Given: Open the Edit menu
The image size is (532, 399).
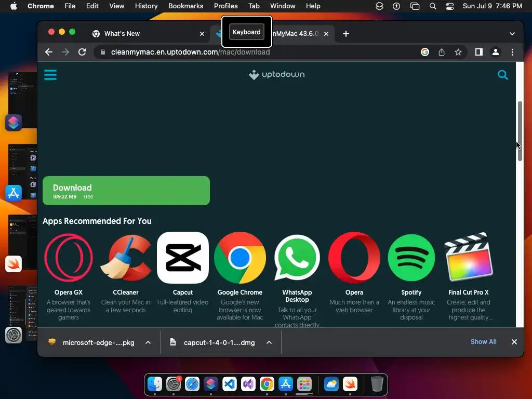Looking at the screenshot, I should [92, 6].
